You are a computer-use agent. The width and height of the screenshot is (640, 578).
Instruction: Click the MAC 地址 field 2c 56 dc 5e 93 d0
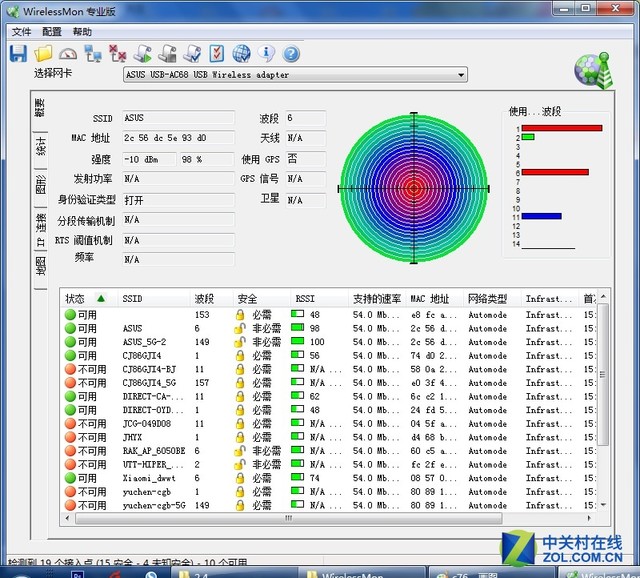[x=178, y=138]
